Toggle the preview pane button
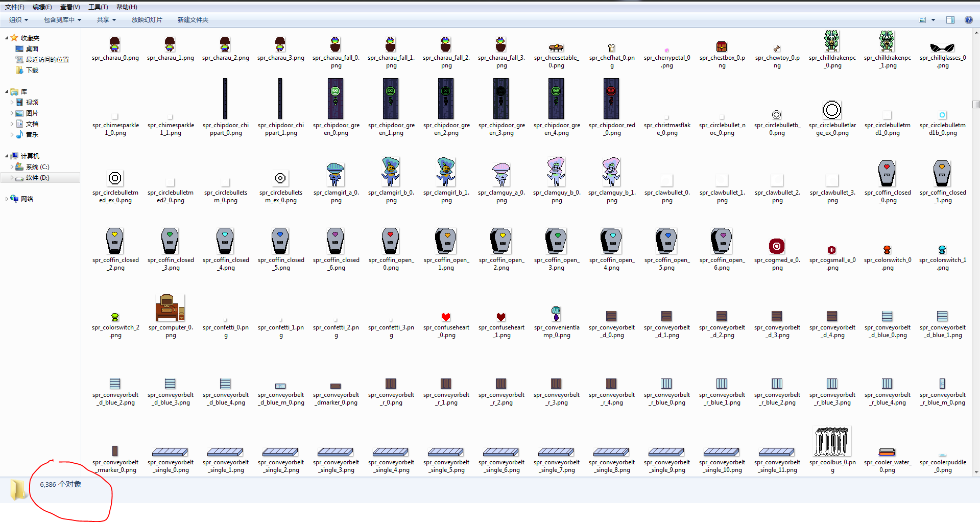 (x=950, y=20)
